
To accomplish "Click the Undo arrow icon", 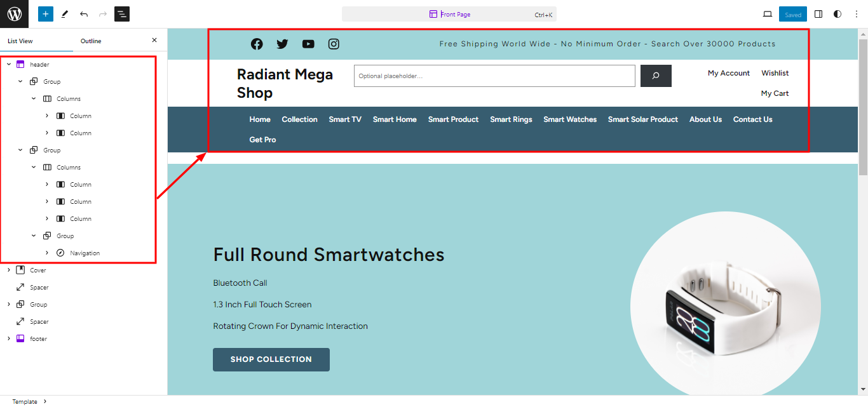I will 84,14.
